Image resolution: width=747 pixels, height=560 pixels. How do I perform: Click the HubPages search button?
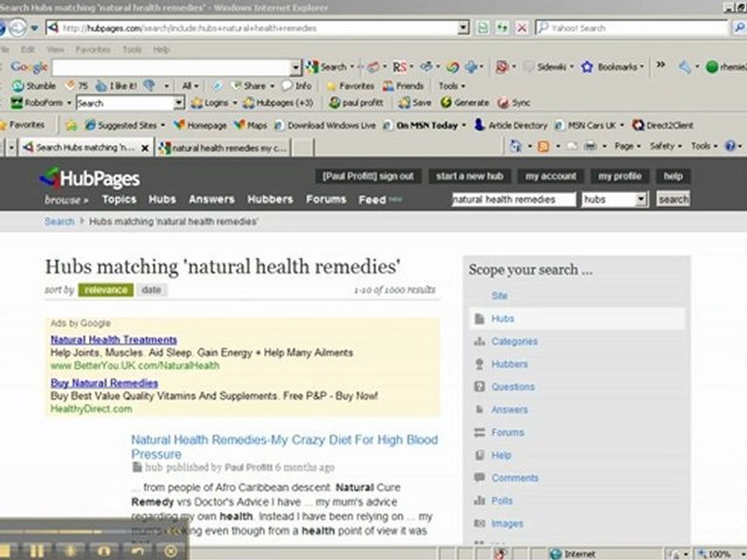[x=673, y=199]
